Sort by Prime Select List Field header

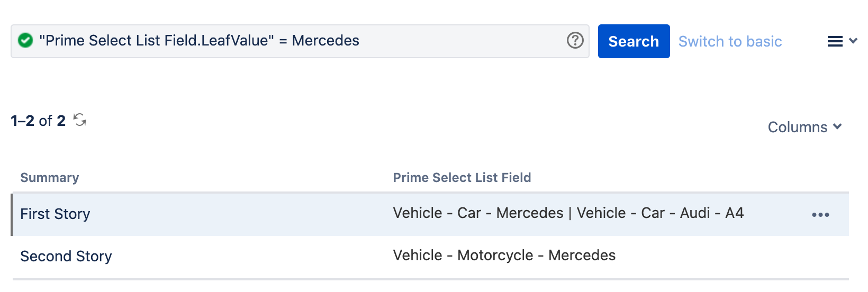click(462, 178)
